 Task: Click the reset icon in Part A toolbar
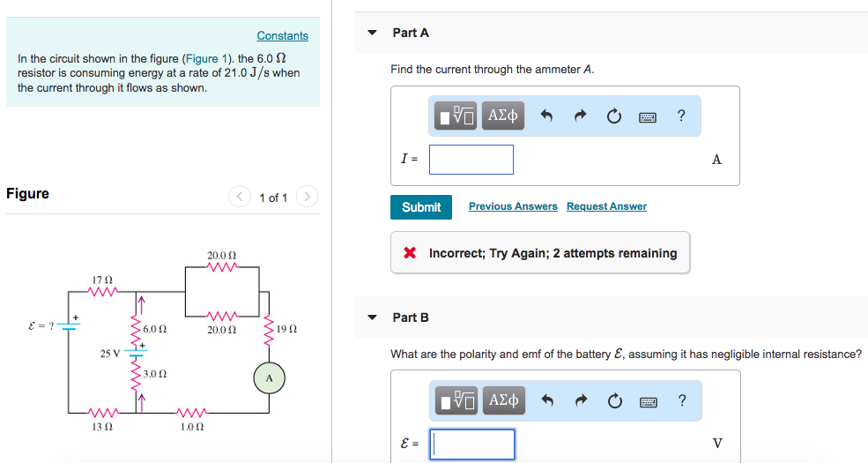pyautogui.click(x=614, y=116)
